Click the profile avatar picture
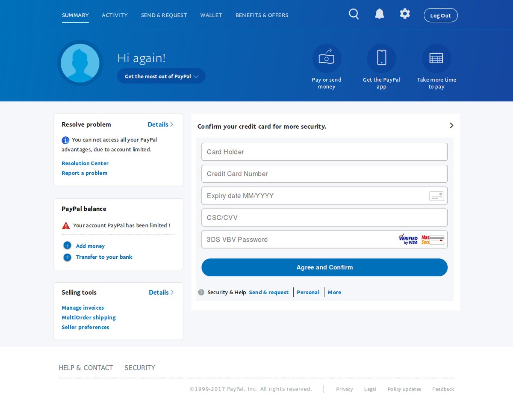This screenshot has width=513, height=420. (80, 63)
